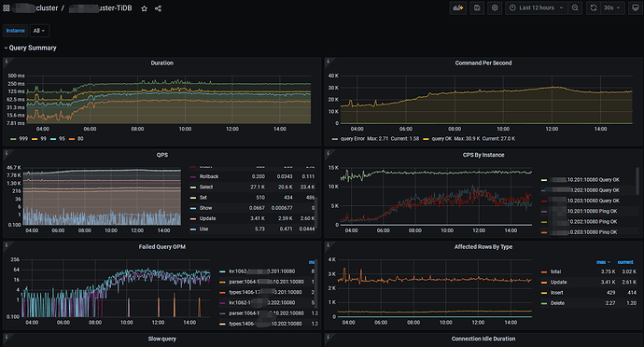Image resolution: width=644 pixels, height=347 pixels.
Task: Toggle Use series in QPS legend
Action: pos(203,229)
